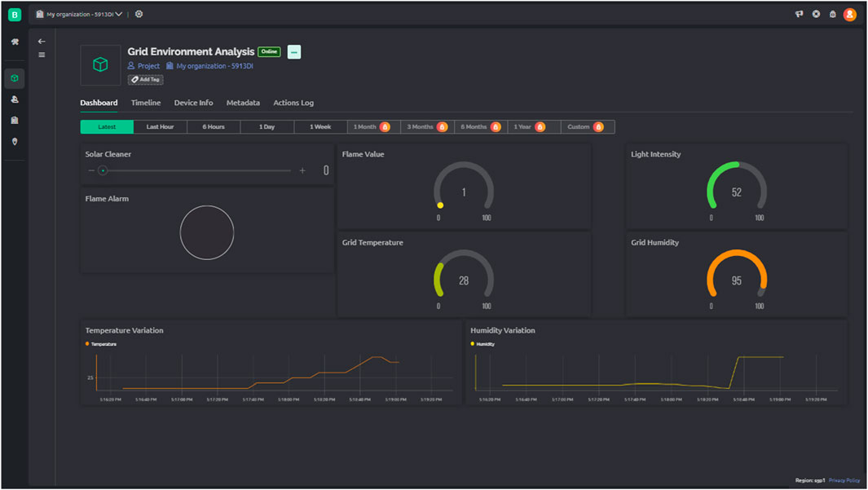Click the Grid Humidity gauge showing 95
This screenshot has width=868, height=490.
click(x=736, y=279)
